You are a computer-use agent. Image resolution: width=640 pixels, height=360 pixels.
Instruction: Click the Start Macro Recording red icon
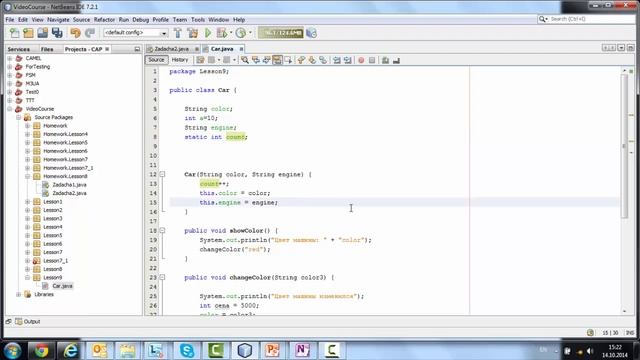(x=361, y=60)
